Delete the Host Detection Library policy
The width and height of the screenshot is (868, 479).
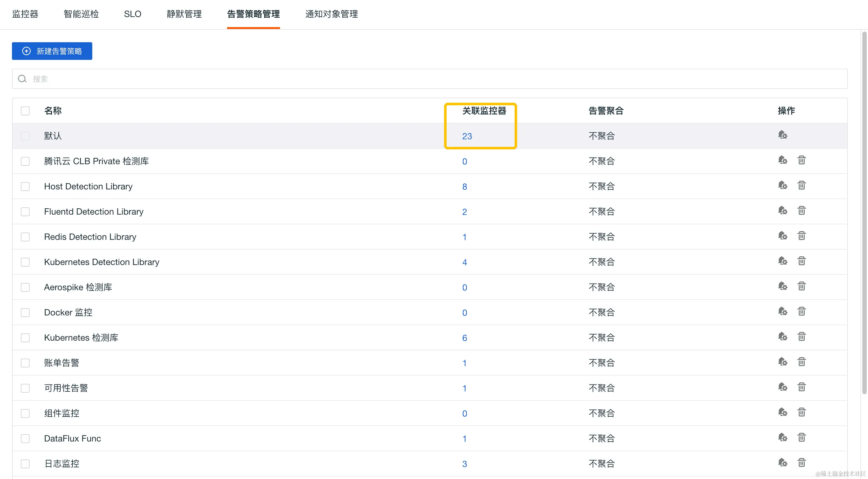pos(801,185)
